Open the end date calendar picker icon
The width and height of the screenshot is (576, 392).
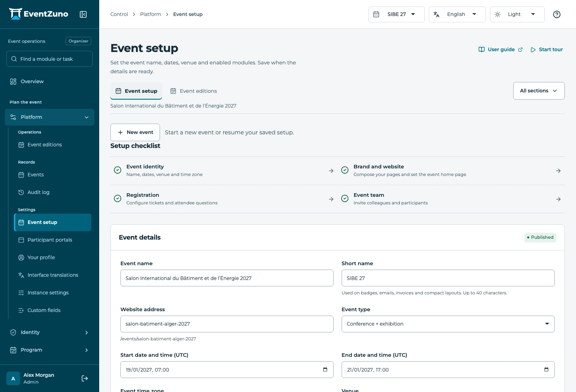coord(546,370)
